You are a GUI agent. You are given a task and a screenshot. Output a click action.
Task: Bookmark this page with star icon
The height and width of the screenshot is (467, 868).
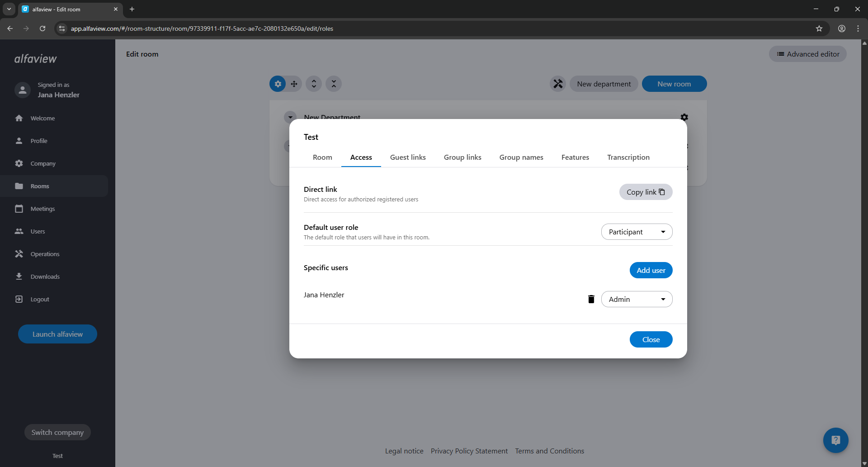(x=819, y=29)
